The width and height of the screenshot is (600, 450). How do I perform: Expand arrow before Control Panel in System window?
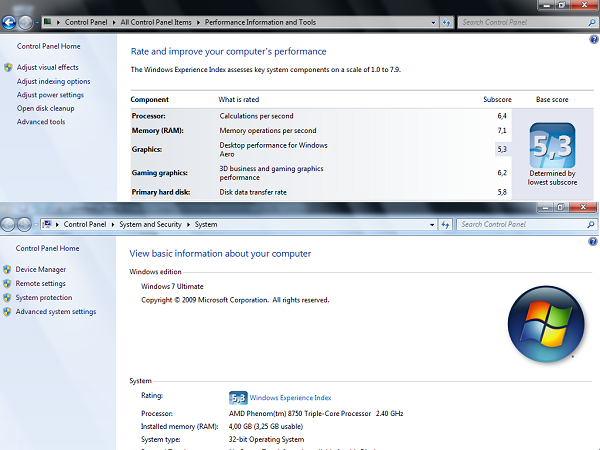57,225
